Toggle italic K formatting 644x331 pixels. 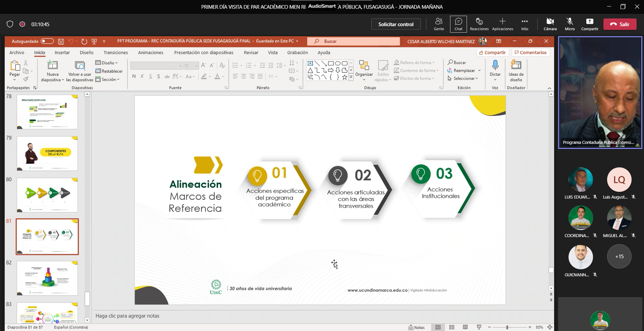coord(142,76)
